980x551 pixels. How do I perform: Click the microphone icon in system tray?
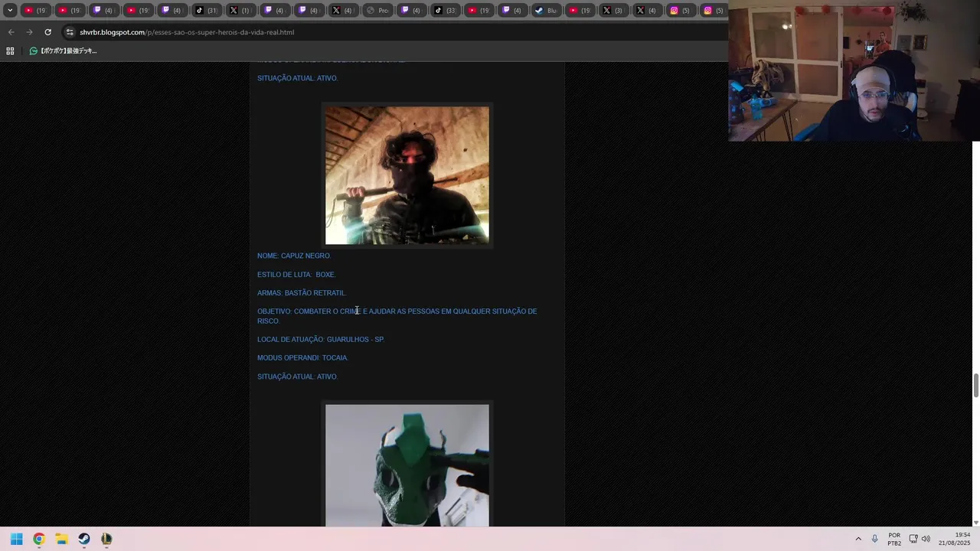pos(875,539)
